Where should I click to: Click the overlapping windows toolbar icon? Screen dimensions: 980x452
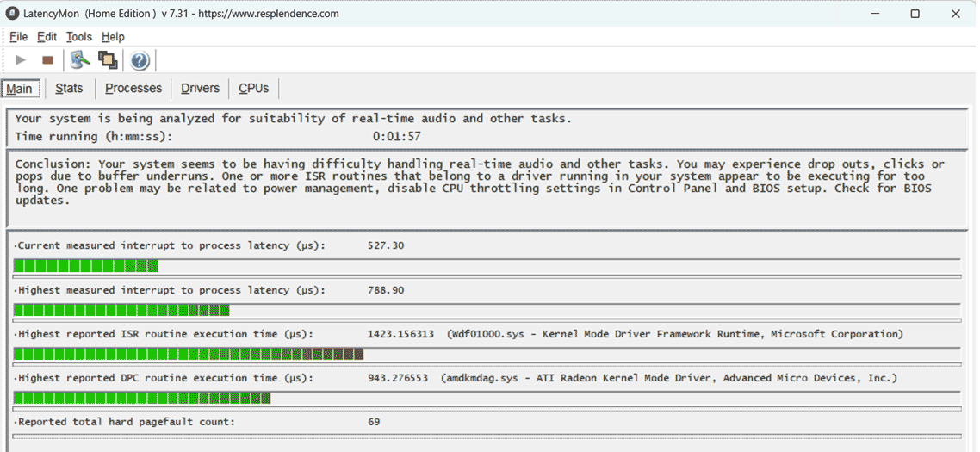108,60
